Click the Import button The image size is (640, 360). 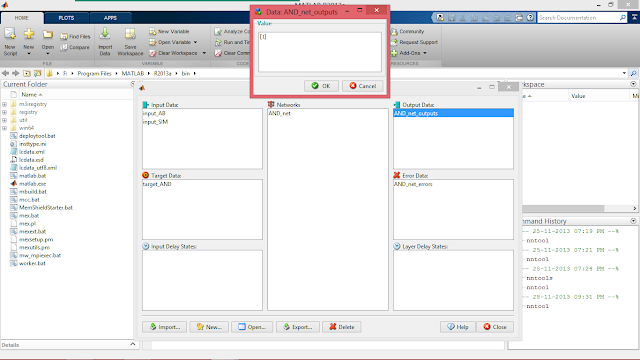click(164, 327)
